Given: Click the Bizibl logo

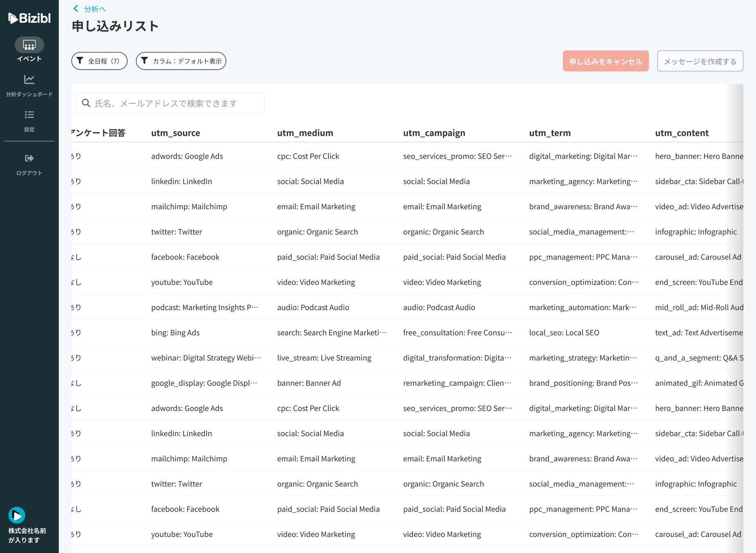Looking at the screenshot, I should point(29,18).
